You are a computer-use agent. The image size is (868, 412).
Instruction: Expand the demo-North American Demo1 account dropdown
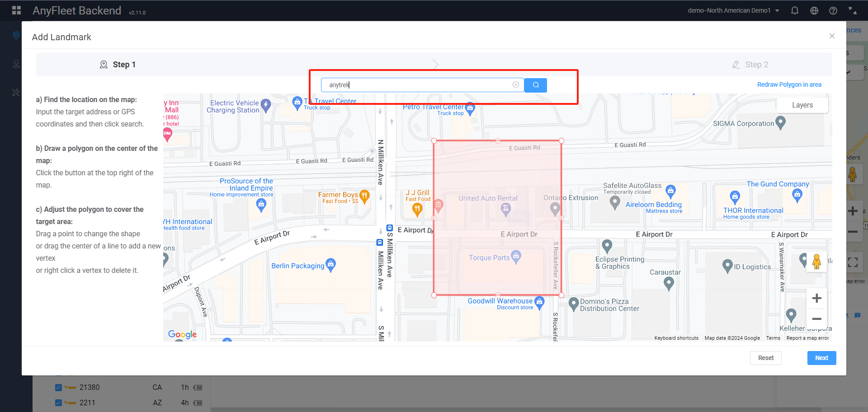pos(733,10)
